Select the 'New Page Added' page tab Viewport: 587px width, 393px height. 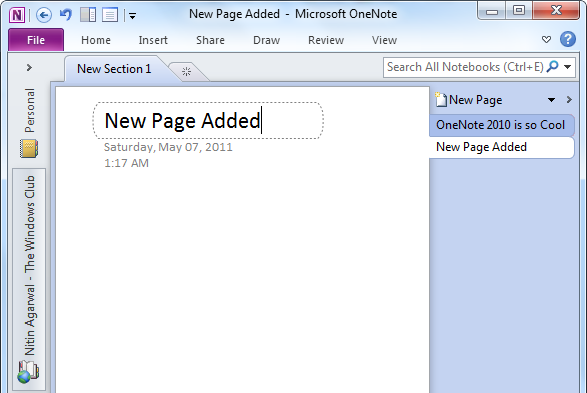(501, 147)
